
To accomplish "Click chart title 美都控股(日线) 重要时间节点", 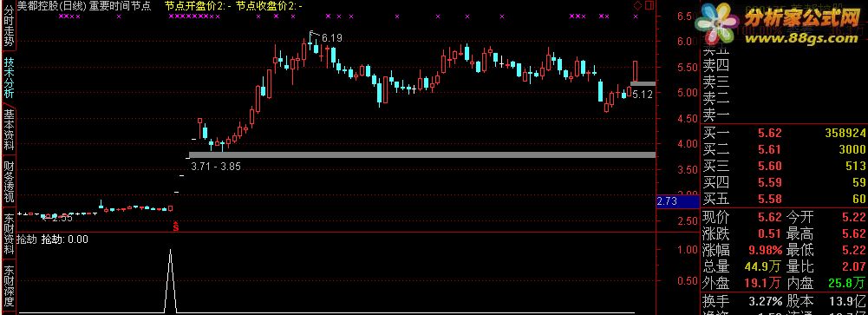I will tap(84, 6).
